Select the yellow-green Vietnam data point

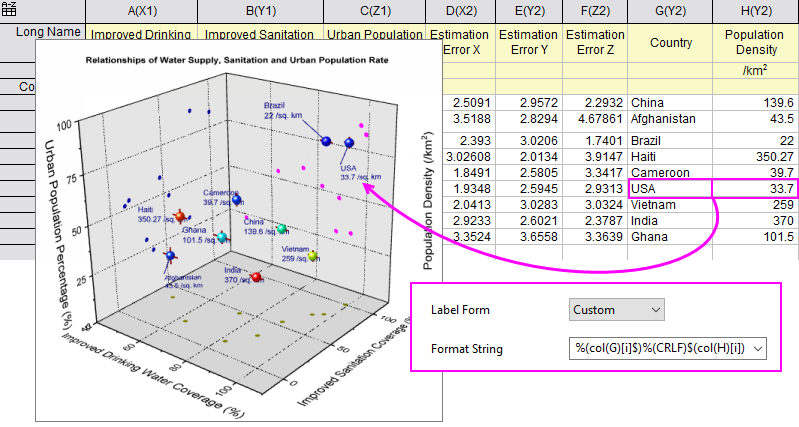pos(313,255)
